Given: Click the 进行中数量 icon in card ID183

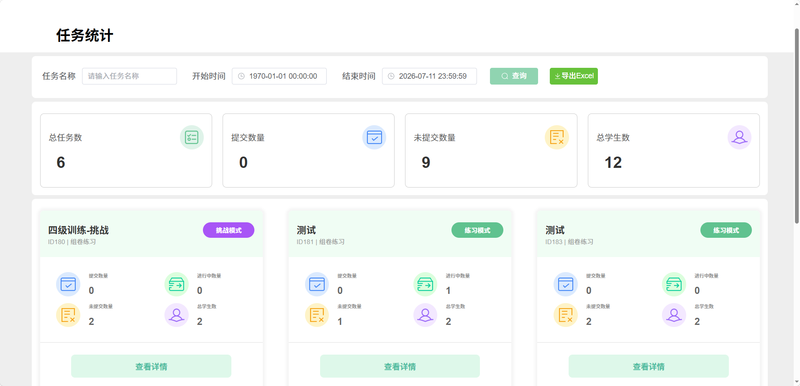Looking at the screenshot, I should coord(674,284).
